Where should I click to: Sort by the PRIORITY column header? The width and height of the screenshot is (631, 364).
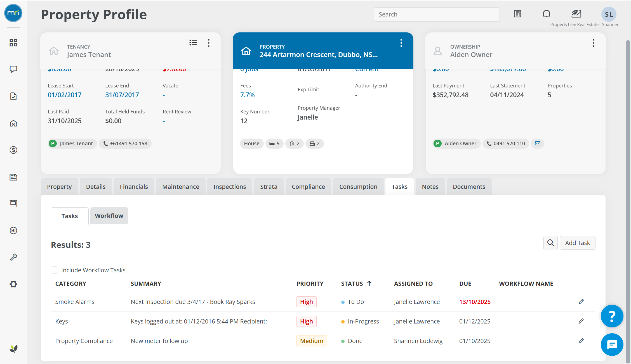tap(310, 284)
